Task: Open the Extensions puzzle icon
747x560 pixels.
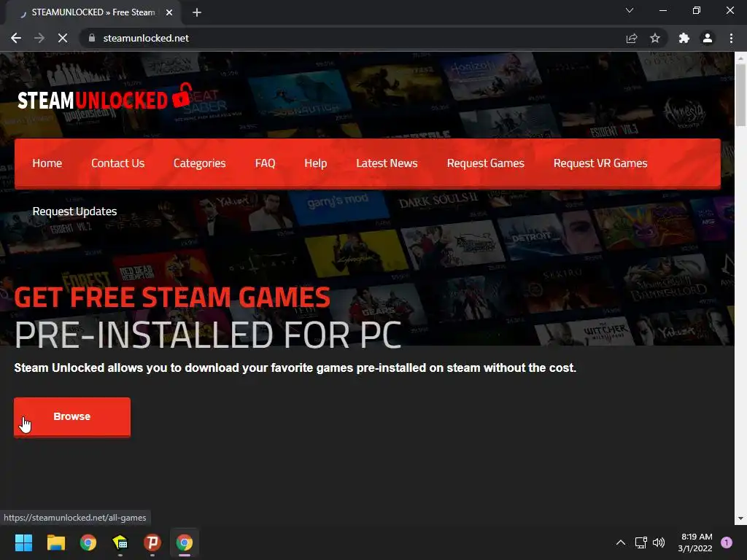Action: pos(684,38)
